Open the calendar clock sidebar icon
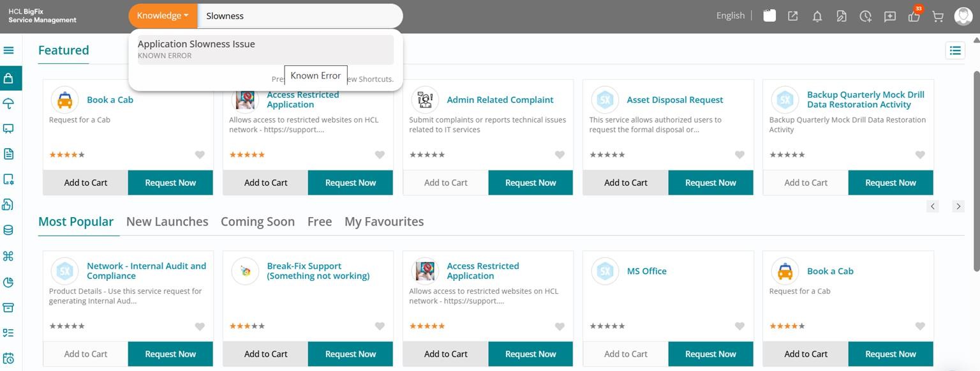Image resolution: width=980 pixels, height=371 pixels. pyautogui.click(x=9, y=358)
